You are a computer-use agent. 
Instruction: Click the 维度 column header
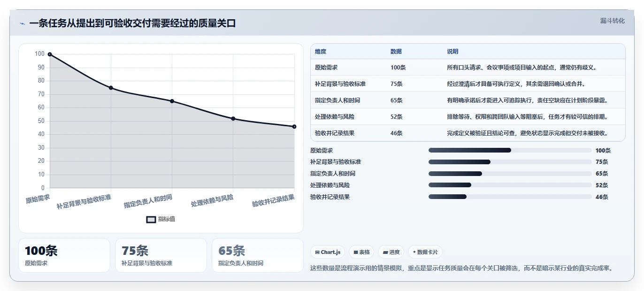tap(321, 51)
